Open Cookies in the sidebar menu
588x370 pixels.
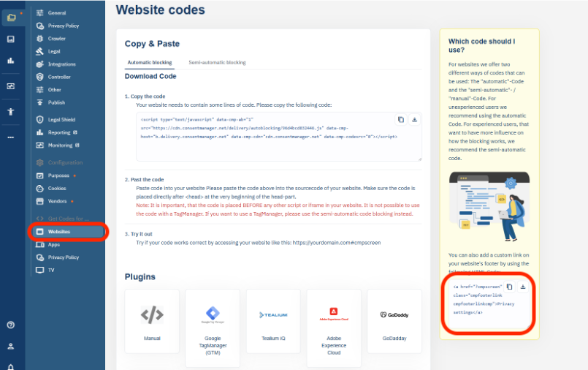(x=58, y=188)
